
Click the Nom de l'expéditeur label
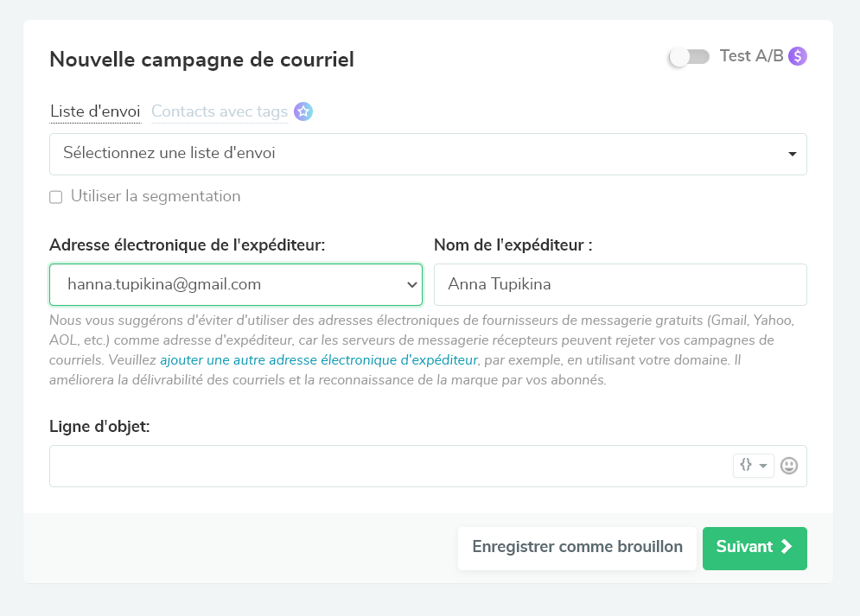click(513, 245)
